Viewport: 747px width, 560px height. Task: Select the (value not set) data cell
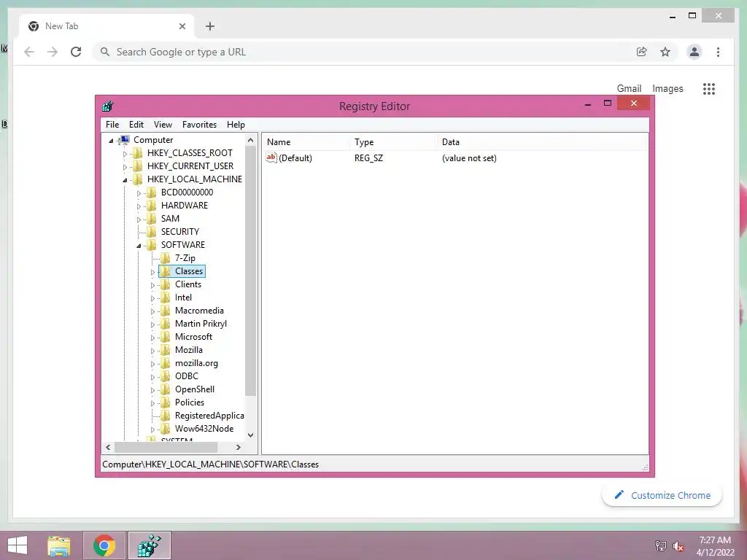point(469,158)
